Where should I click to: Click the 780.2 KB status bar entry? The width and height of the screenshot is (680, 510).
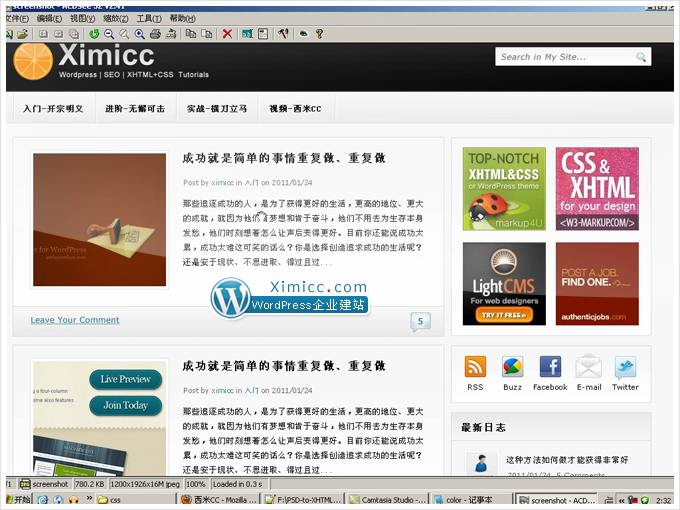(x=90, y=484)
